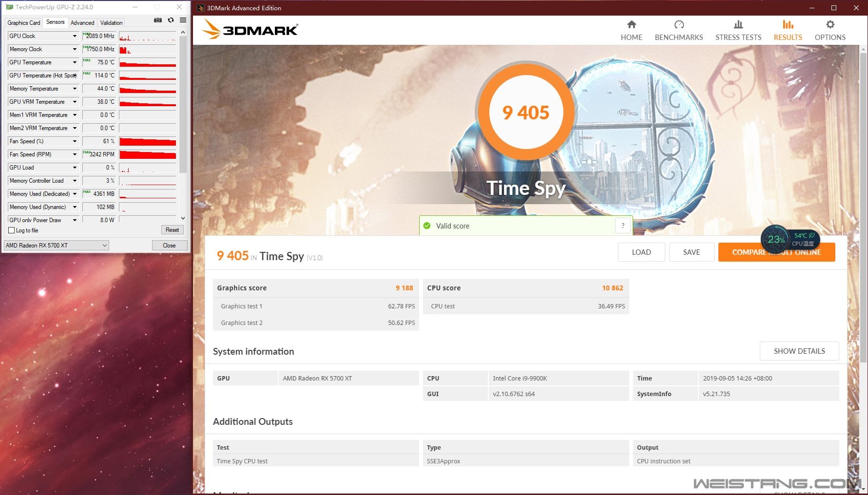868x495 pixels.
Task: Open the STRESS TESTS section
Action: coord(738,30)
